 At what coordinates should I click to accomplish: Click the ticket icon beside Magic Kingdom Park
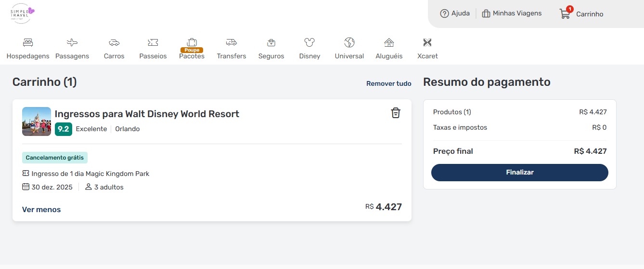26,174
